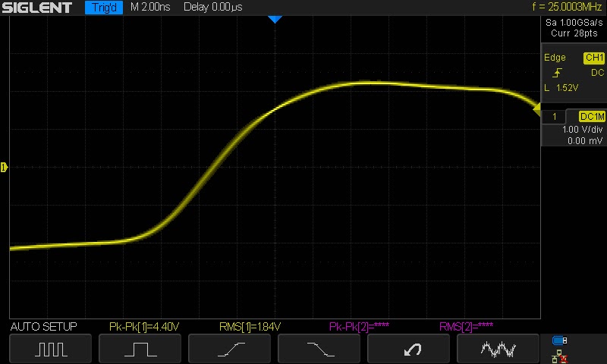Click the AUTO SETUP menu title
Screen dimensions: 607x364
click(x=44, y=327)
